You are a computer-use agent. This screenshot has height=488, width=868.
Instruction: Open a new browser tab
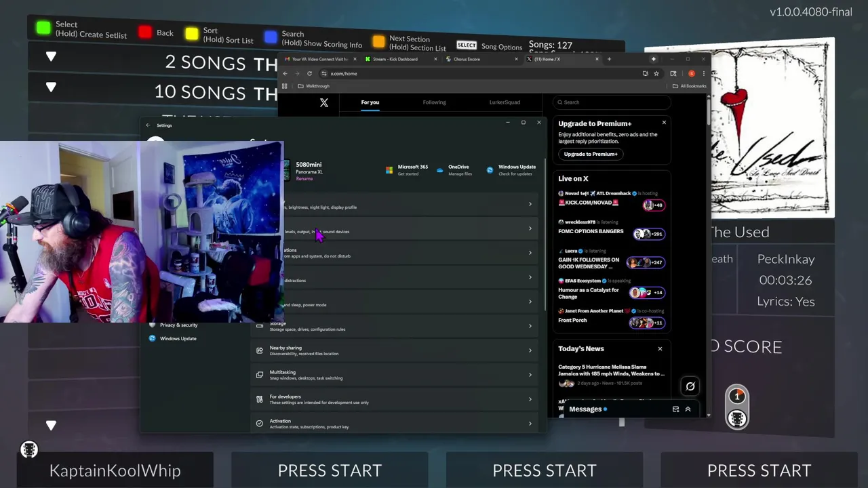[609, 59]
